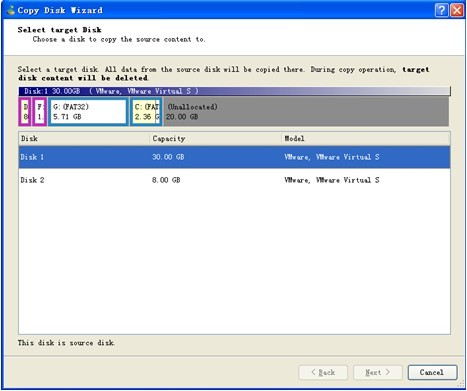Close the Copy Disk Wizard window
This screenshot has height=391, width=467.
[x=457, y=10]
